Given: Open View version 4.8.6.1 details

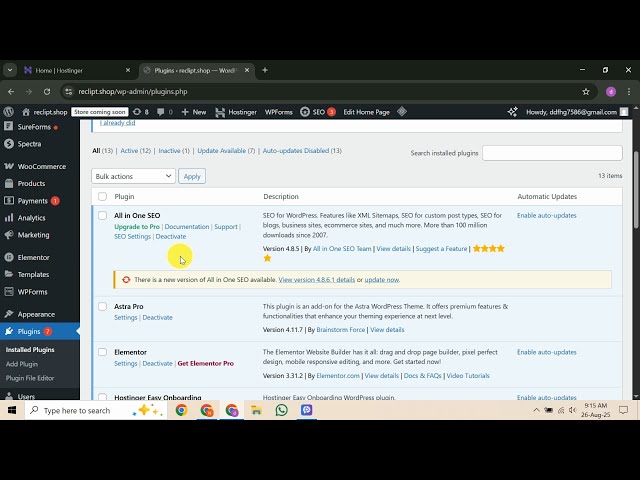Looking at the screenshot, I should point(317,280).
